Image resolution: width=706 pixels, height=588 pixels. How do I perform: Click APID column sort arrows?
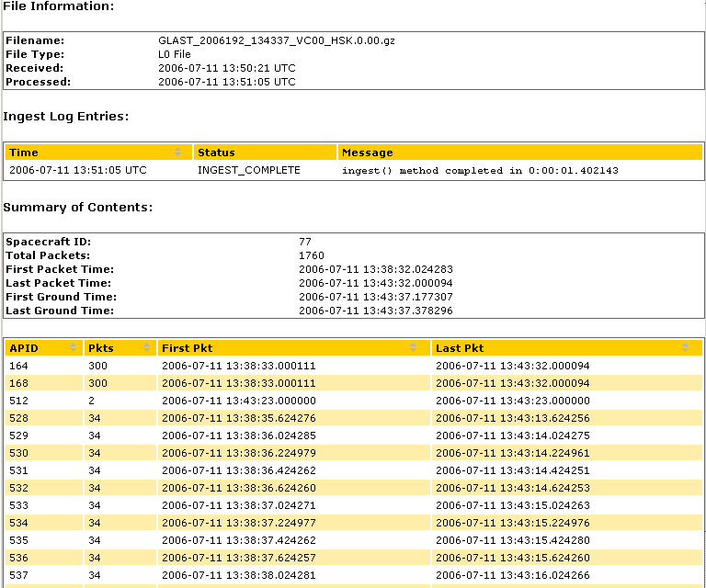click(x=73, y=347)
